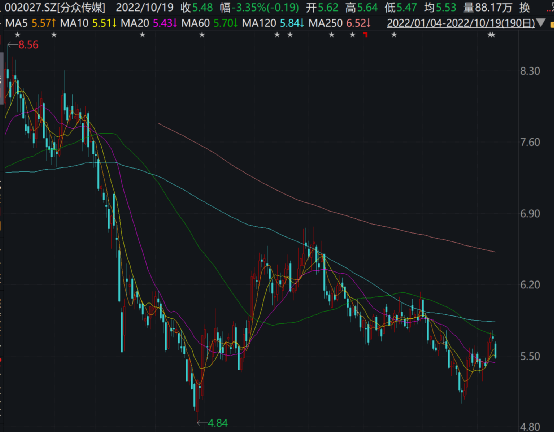
Task: Click the low price 低5.47
Action: tap(401, 7)
